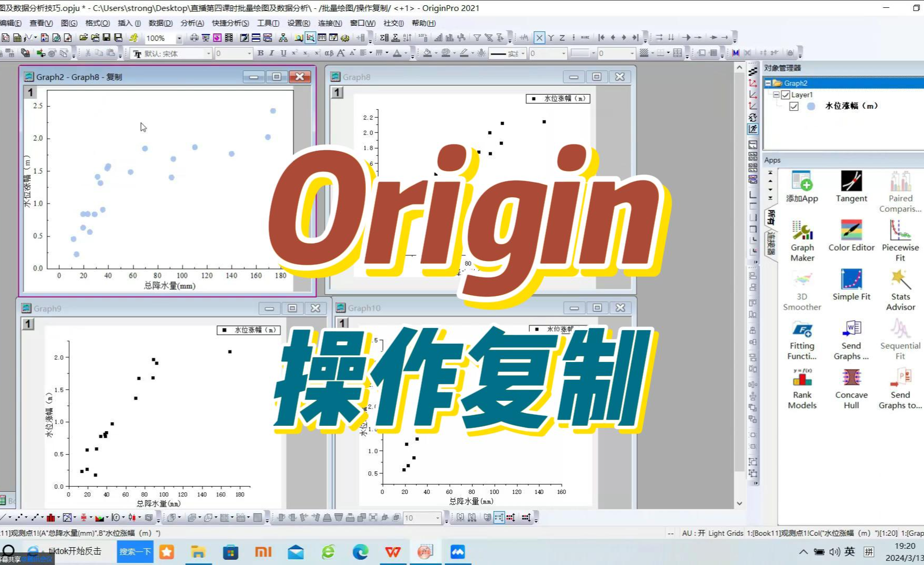Toggle italic text formatting
Image resolution: width=924 pixels, height=565 pixels.
(272, 53)
